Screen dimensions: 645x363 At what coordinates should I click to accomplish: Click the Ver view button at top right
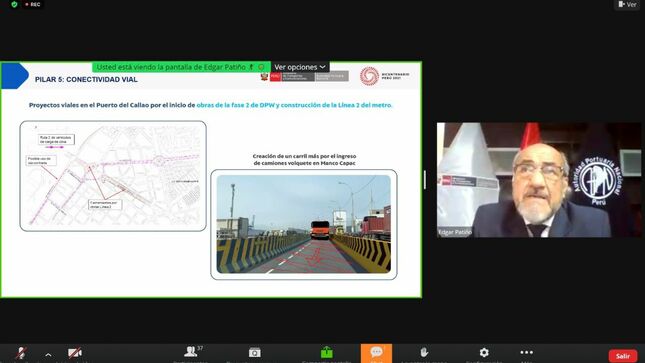pos(627,5)
